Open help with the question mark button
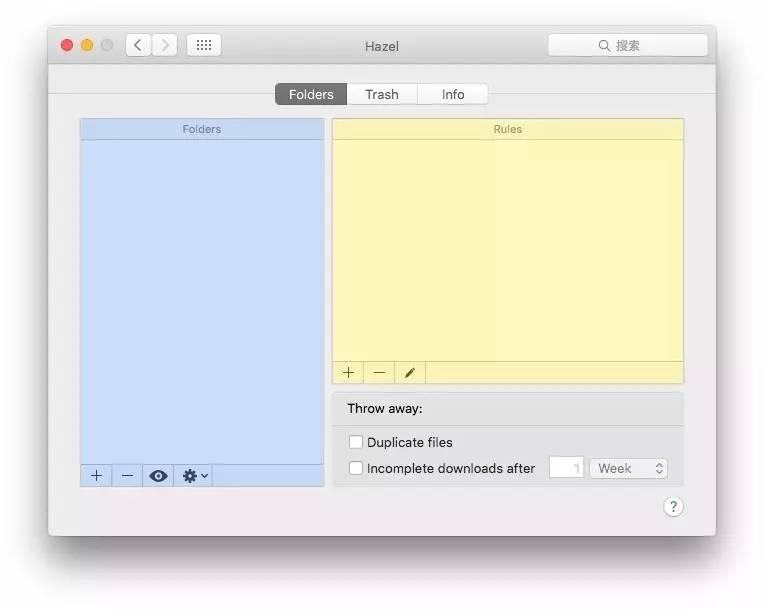 (x=673, y=507)
